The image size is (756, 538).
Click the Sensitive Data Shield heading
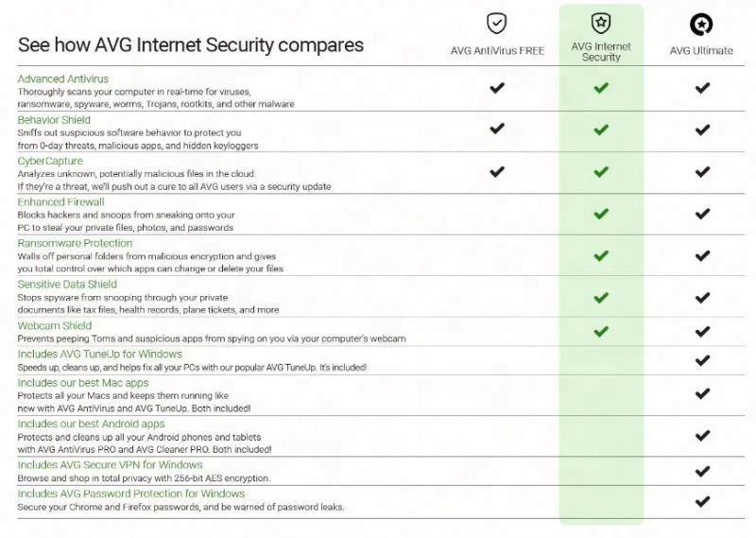pyautogui.click(x=67, y=284)
